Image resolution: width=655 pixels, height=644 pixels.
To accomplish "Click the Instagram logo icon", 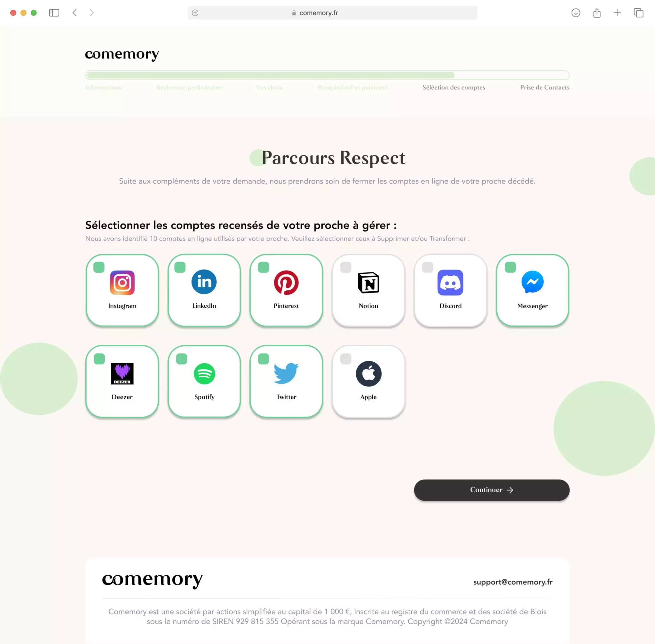I will tap(122, 283).
